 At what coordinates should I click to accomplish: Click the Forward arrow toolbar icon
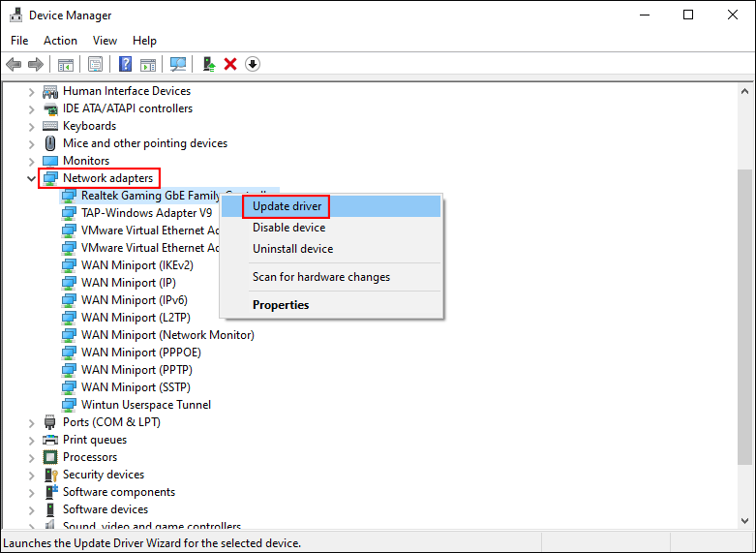click(36, 64)
